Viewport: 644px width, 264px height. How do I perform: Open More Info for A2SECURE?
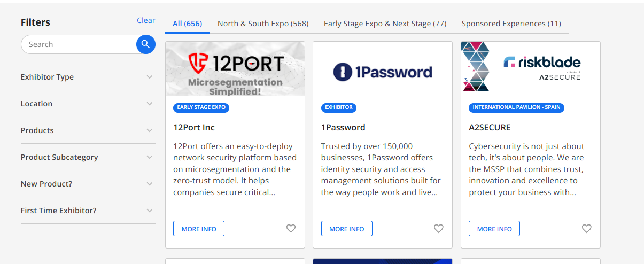tap(494, 229)
